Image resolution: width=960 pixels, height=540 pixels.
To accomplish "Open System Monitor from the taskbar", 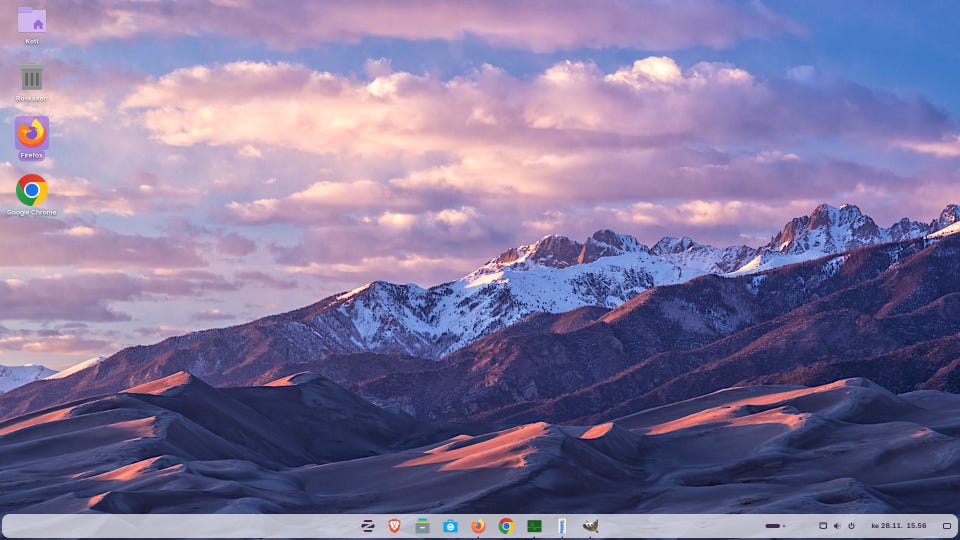I will click(534, 526).
